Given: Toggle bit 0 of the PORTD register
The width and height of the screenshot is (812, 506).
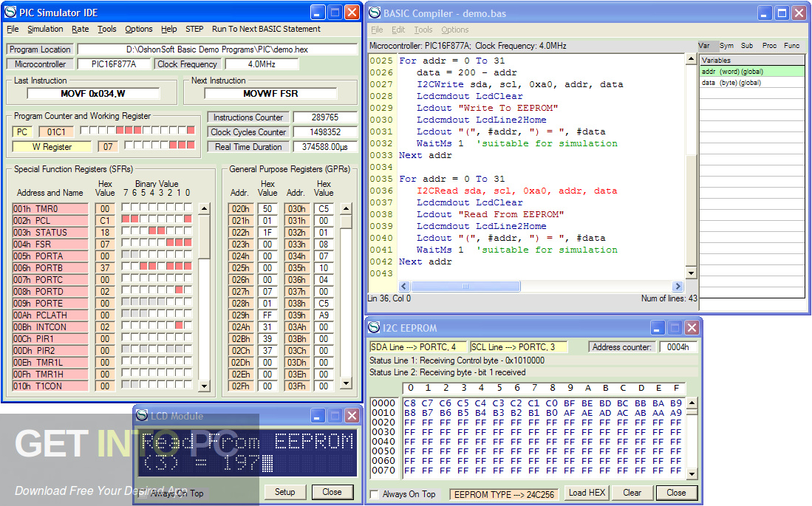Looking at the screenshot, I should (188, 290).
